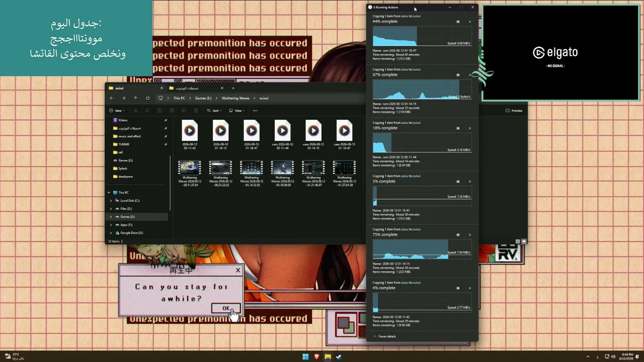Cancel the 75% complete copy operation

click(x=470, y=235)
